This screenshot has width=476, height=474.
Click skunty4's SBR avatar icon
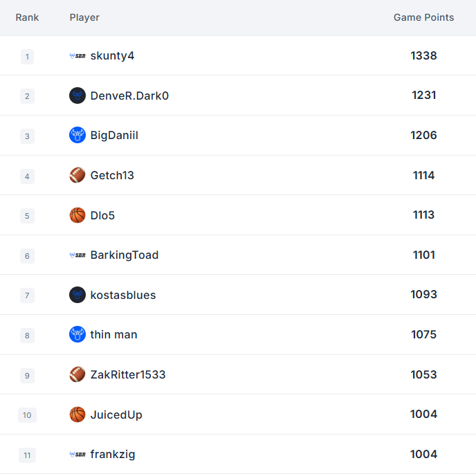(x=77, y=56)
